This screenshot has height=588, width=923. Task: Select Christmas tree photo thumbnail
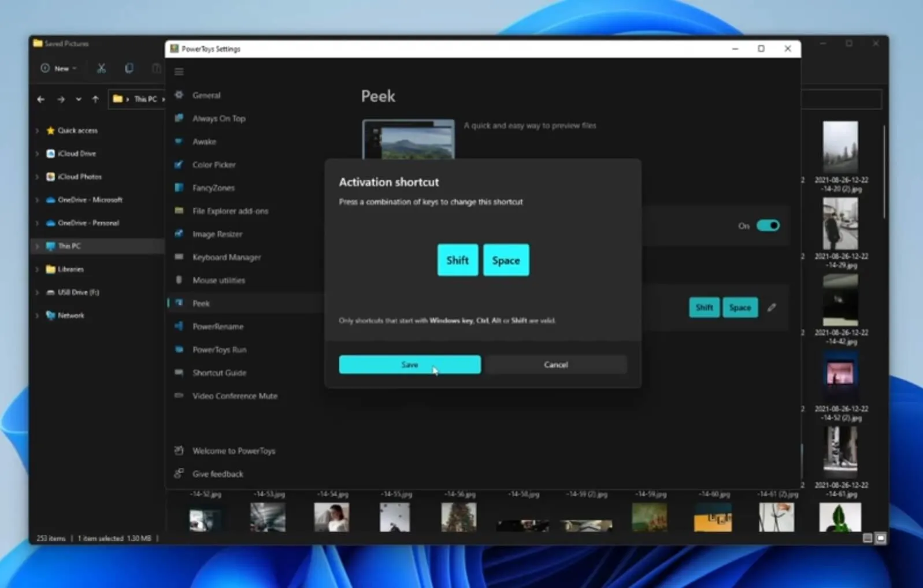coord(458,517)
